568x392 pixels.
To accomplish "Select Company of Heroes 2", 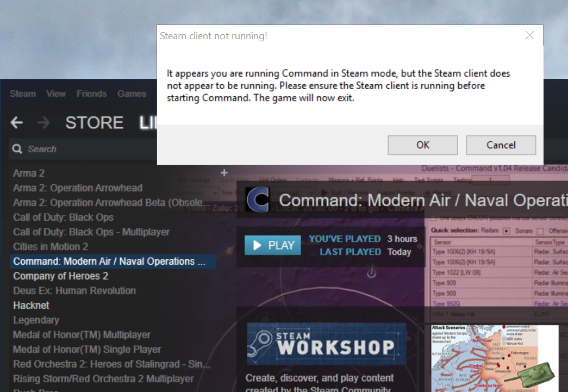I will (60, 276).
